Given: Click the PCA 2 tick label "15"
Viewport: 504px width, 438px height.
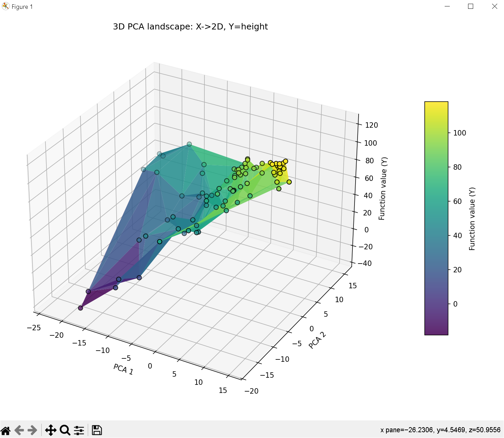Looking at the screenshot, I should point(352,286).
